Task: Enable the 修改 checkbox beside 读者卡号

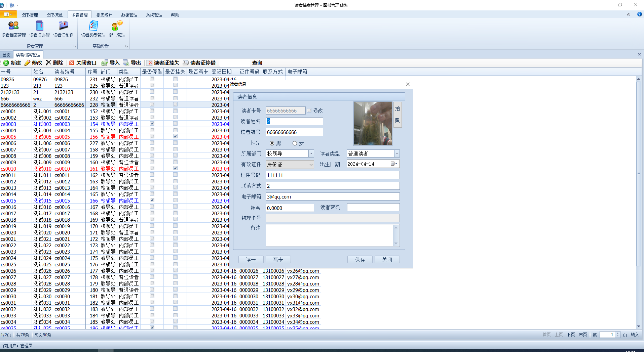Action: pyautogui.click(x=309, y=111)
